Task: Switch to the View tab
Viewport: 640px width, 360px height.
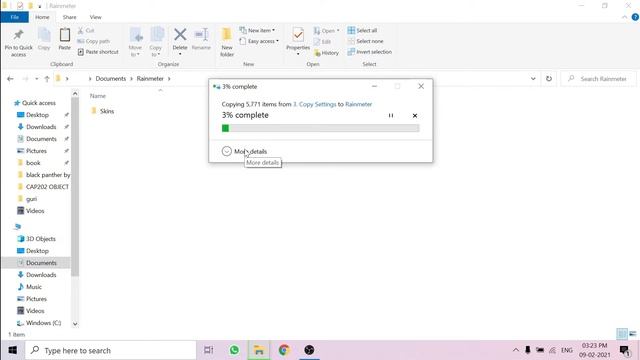Action: pyautogui.click(x=96, y=17)
